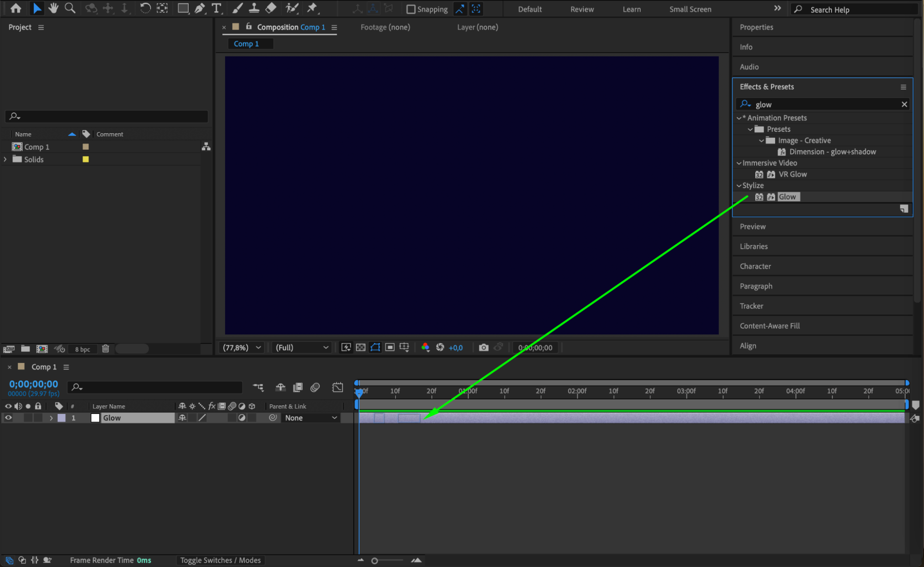This screenshot has height=567, width=924.
Task: Select the Zoom tool in toolbar
Action: coord(70,8)
